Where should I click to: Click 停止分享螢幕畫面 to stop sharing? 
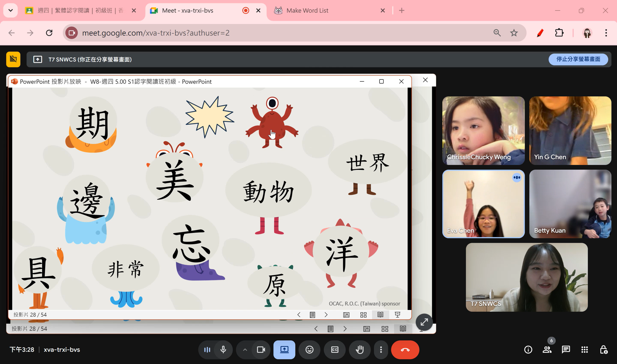coord(578,59)
